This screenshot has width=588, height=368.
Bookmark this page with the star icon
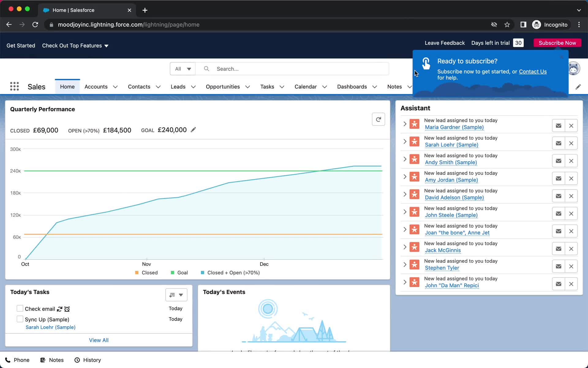(507, 25)
